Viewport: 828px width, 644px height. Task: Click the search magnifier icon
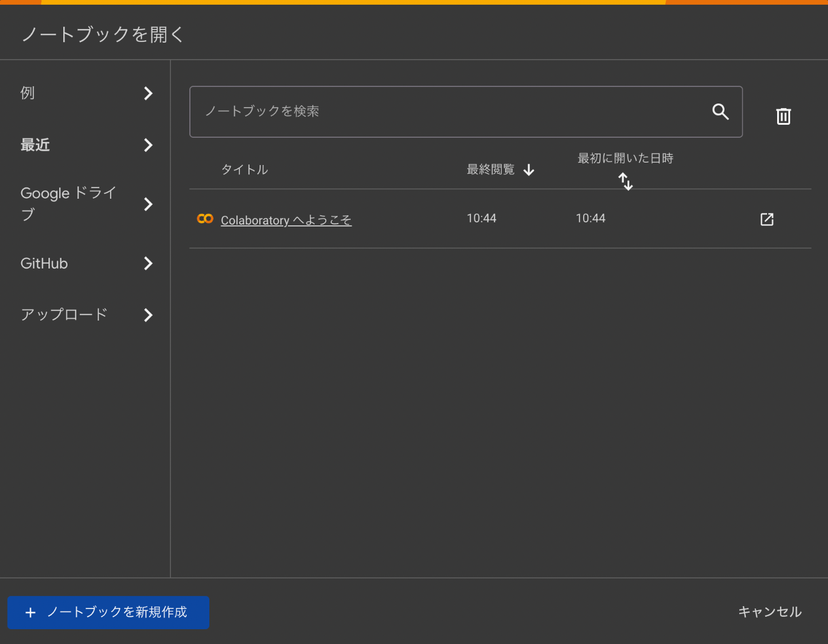pos(720,111)
